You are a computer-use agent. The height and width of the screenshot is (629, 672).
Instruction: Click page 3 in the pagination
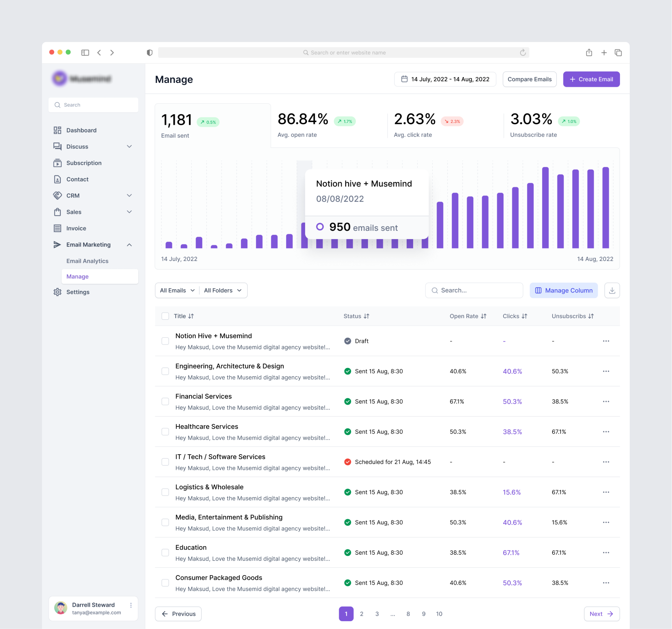[x=377, y=614]
